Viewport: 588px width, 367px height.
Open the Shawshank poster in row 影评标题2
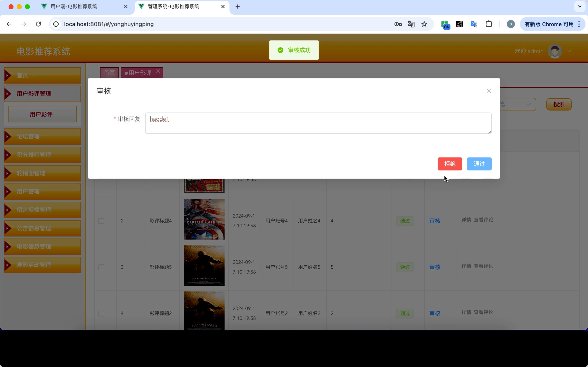pos(204,311)
